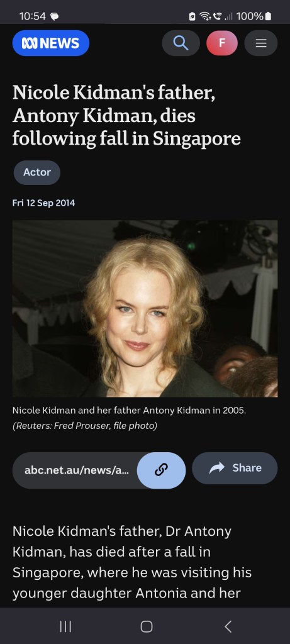Tap the share arrow icon
This screenshot has width=290, height=644.
217,468
